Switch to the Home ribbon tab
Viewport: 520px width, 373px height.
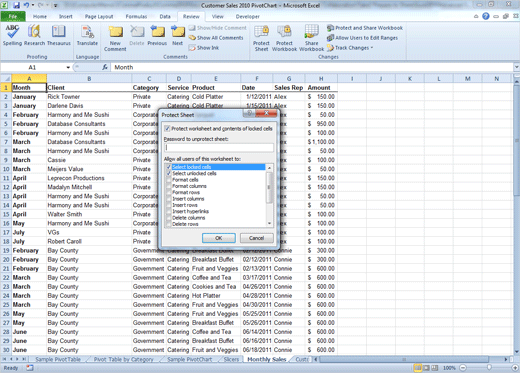pyautogui.click(x=40, y=16)
